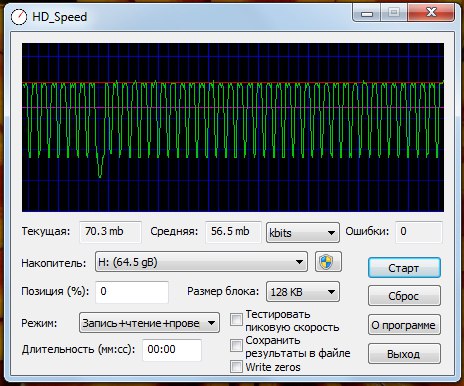The image size is (464, 386).
Task: Open the О программе about dialog
Action: point(404,325)
